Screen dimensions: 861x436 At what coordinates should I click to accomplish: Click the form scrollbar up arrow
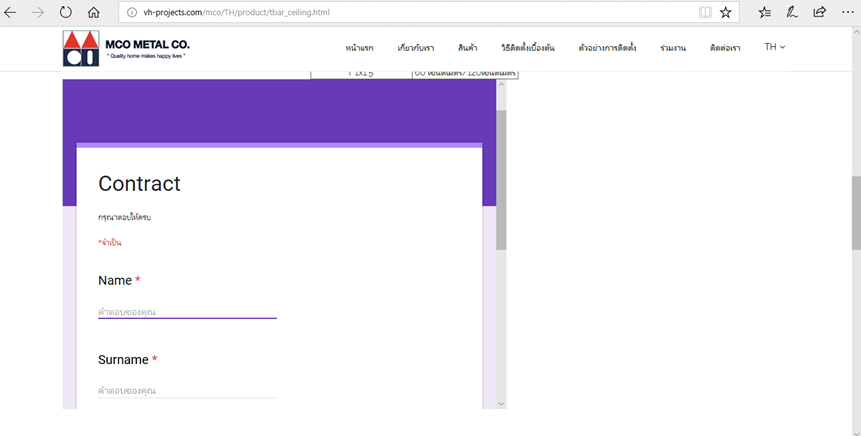point(501,84)
